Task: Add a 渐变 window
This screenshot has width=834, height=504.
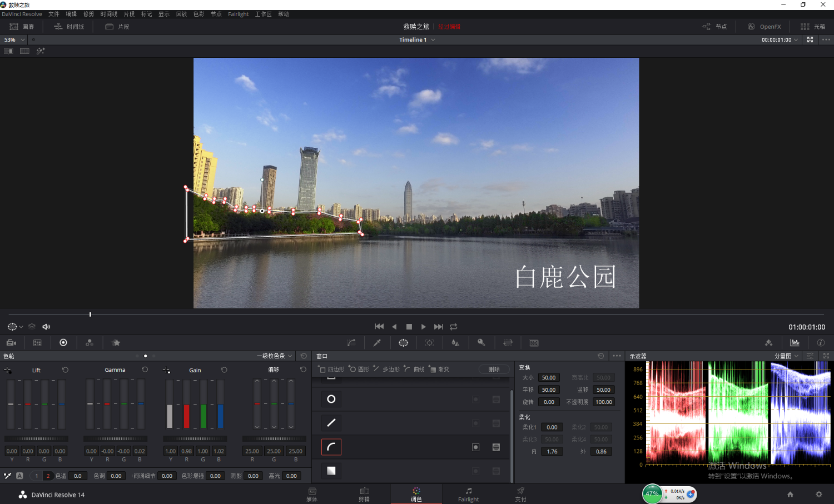Action: [439, 370]
